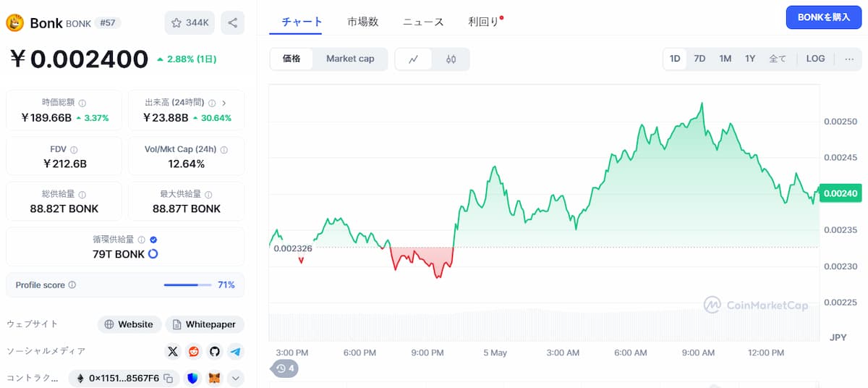
Task: Open the chart more options menu
Action: (x=849, y=59)
